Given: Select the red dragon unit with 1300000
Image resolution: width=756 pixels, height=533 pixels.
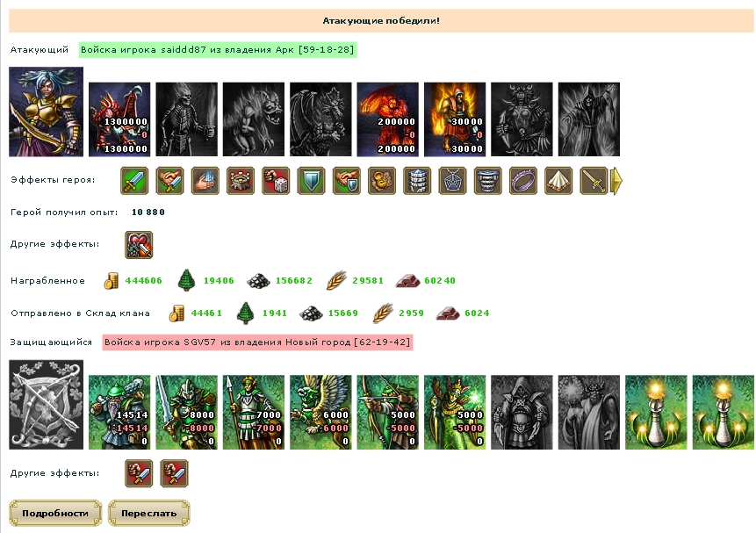Looking at the screenshot, I should (119, 119).
